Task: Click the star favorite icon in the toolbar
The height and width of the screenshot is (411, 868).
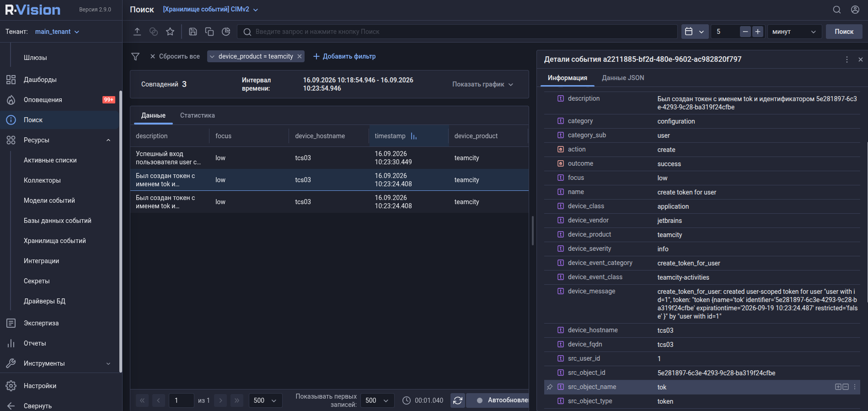Action: pos(170,32)
